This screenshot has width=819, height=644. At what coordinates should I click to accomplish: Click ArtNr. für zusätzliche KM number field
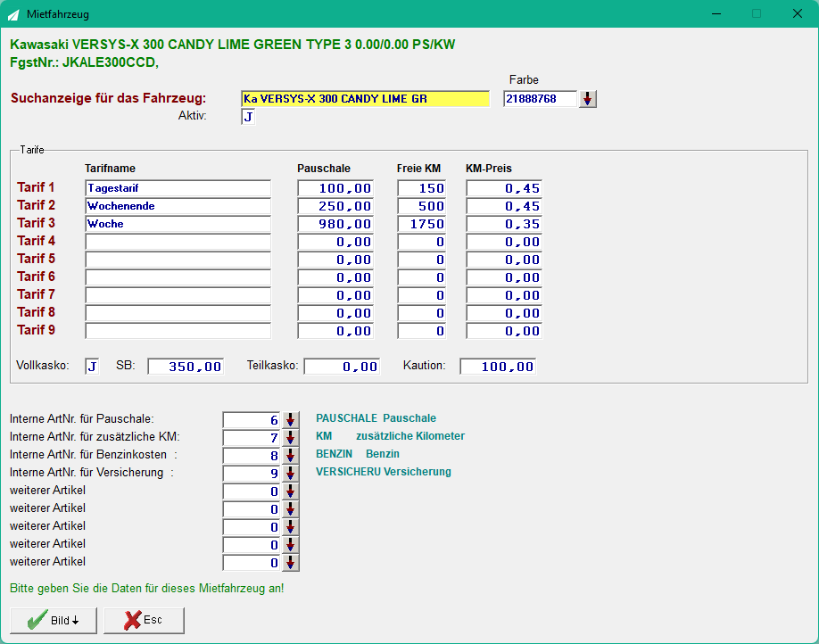tap(252, 438)
